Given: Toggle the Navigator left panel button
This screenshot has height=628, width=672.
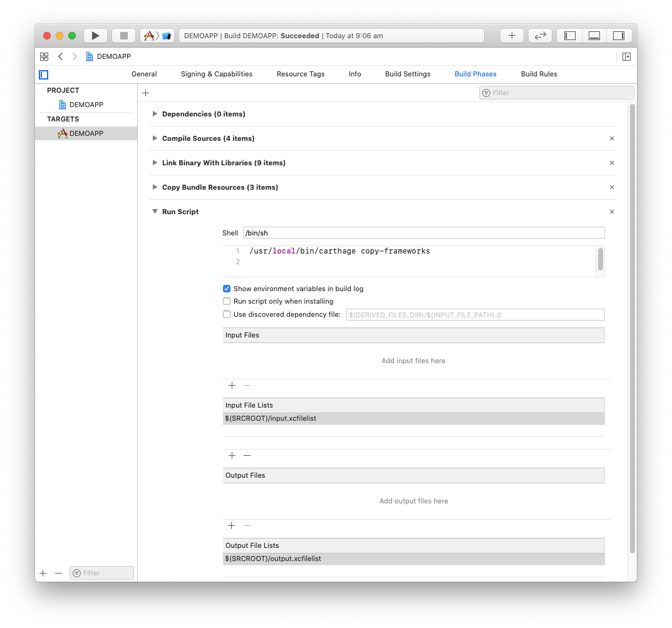Looking at the screenshot, I should click(569, 36).
